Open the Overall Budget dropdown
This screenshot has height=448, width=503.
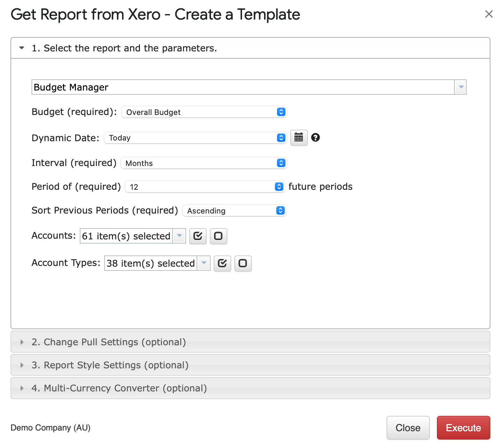click(204, 112)
